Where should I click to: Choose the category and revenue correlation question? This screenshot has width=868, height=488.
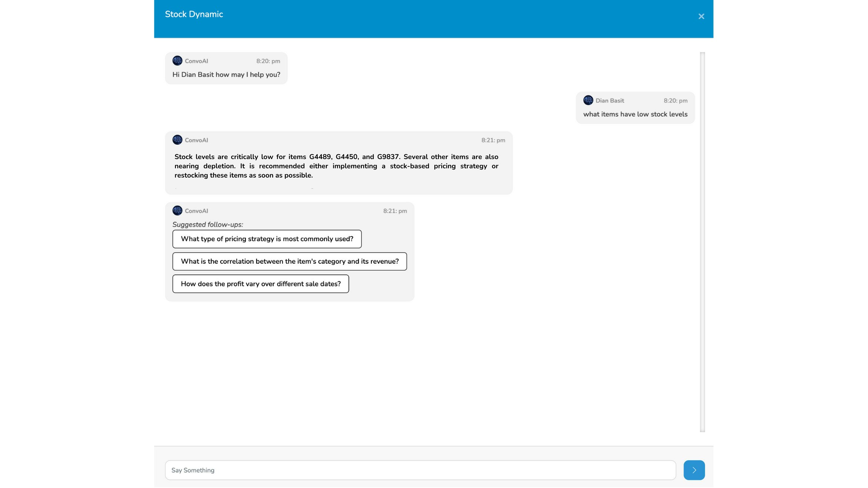[289, 261]
